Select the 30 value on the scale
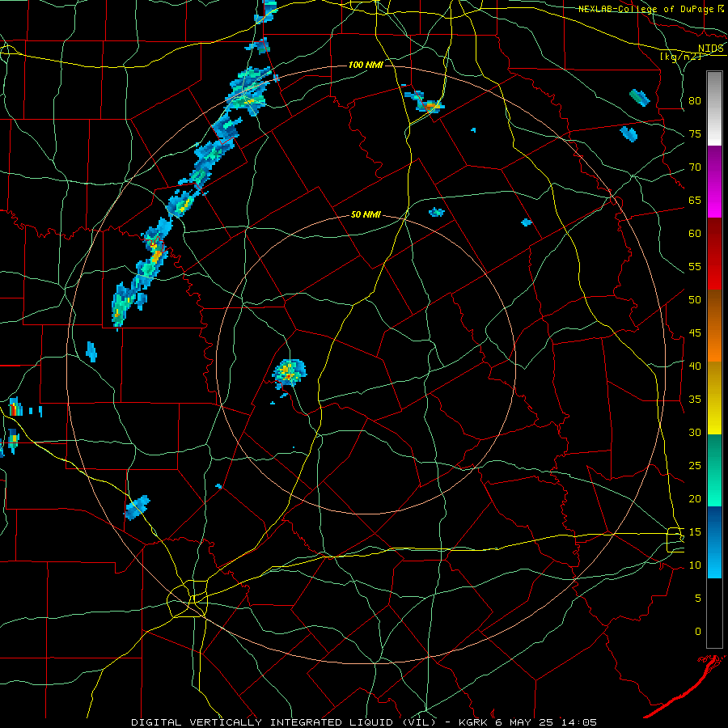Viewport: 728px width, 728px height. pos(695,432)
